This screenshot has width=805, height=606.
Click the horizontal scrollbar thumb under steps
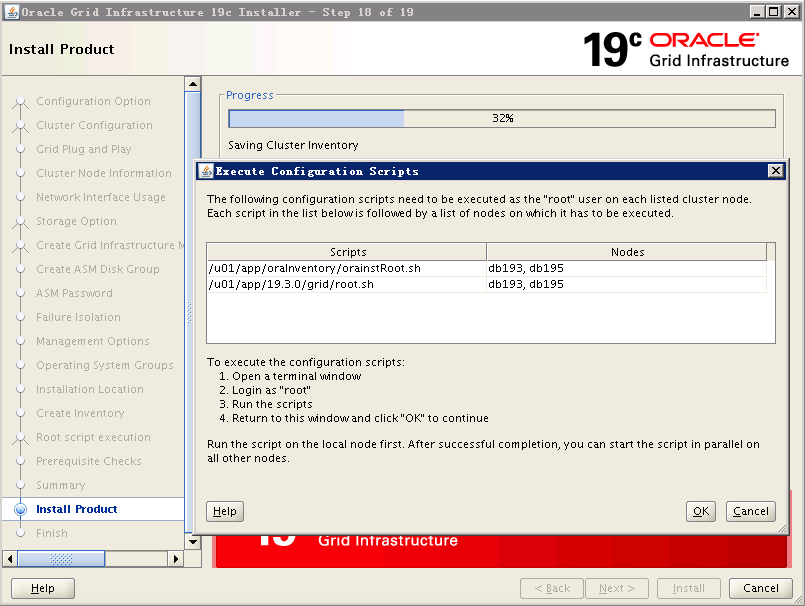61,558
